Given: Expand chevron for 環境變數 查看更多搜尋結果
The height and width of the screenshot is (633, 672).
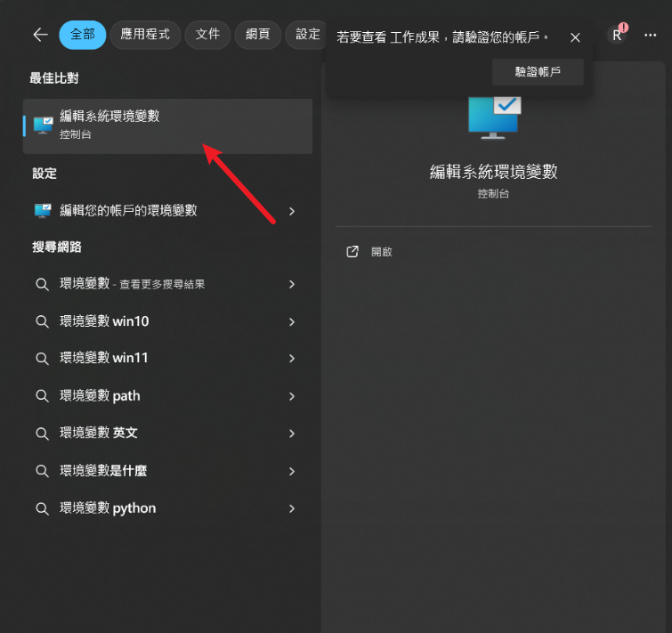Looking at the screenshot, I should (292, 284).
